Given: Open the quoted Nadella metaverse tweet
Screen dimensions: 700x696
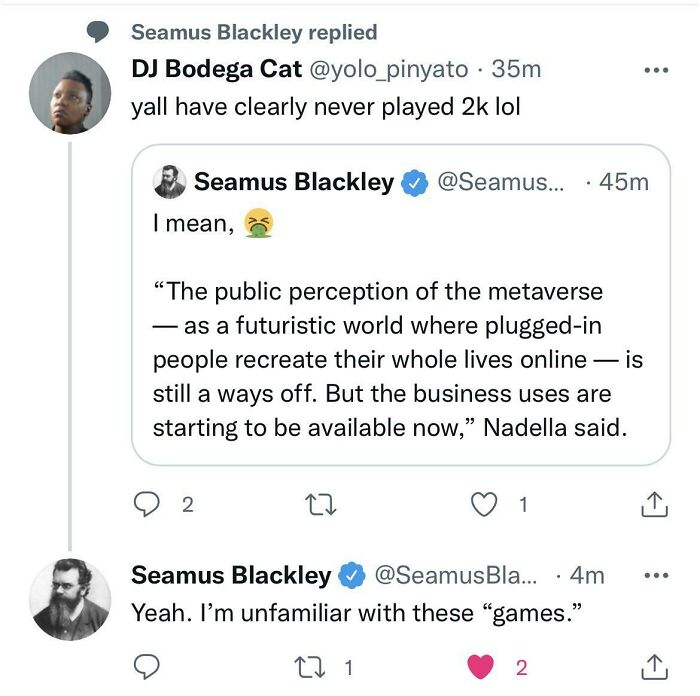Looking at the screenshot, I should pyautogui.click(x=400, y=360).
